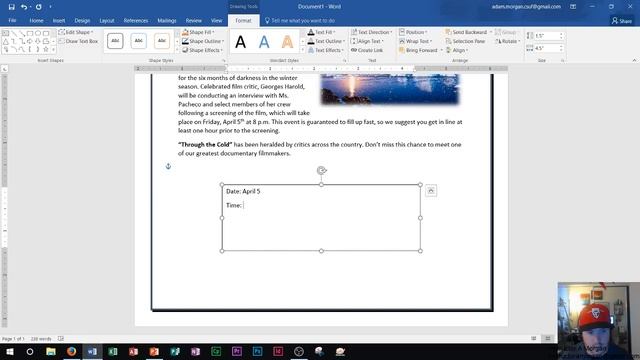Open the File menu
The width and height of the screenshot is (640, 360).
[x=12, y=20]
